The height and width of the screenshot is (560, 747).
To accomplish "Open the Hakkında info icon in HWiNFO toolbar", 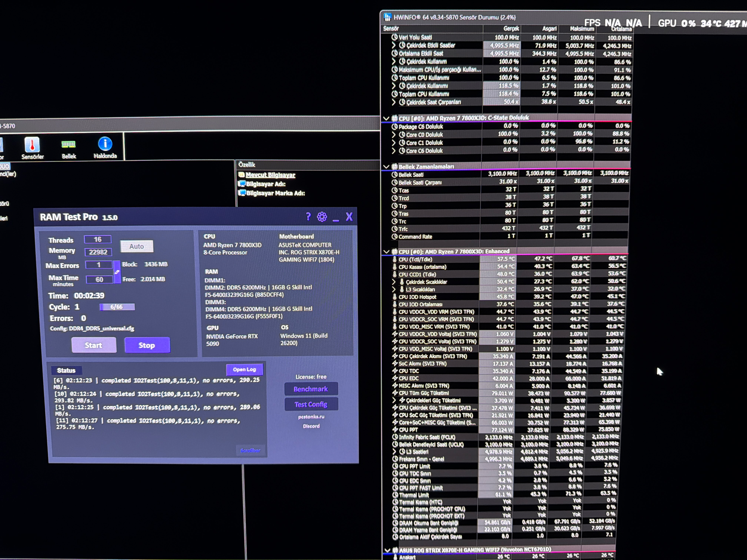I will 105,143.
